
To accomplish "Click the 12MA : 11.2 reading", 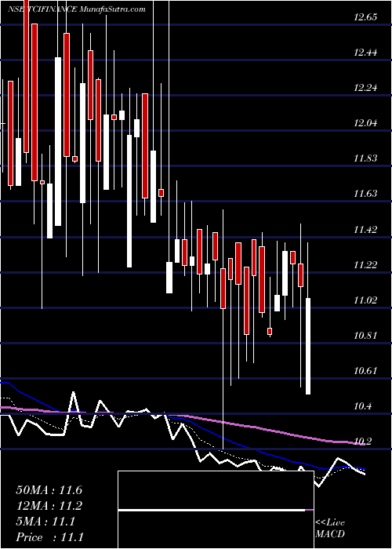I will (x=49, y=506).
